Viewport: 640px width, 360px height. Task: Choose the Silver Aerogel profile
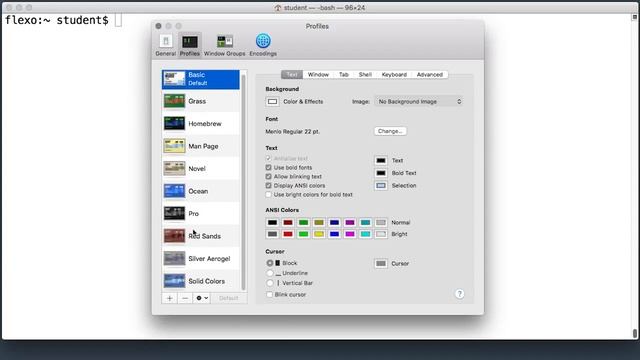[201, 258]
